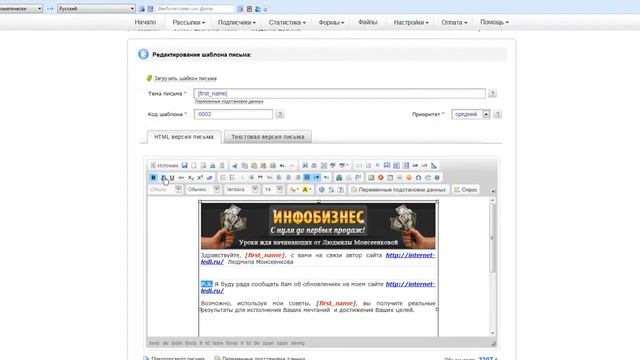Open the text color picker

pos(294,190)
